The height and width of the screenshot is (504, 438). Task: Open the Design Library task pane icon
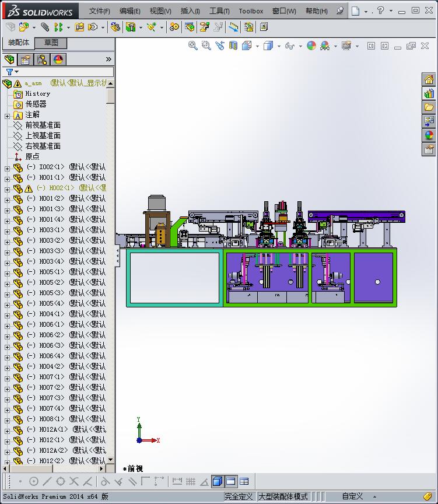429,93
